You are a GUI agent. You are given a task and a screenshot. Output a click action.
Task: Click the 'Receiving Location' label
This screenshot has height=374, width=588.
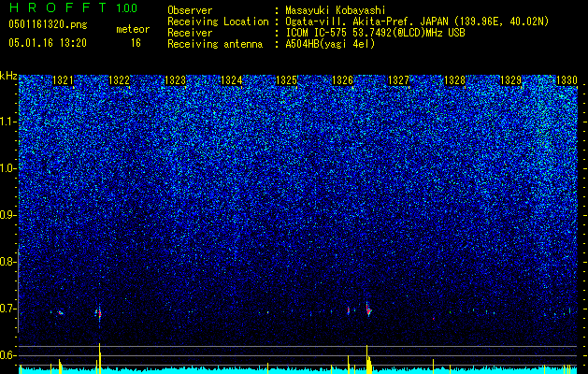[218, 22]
